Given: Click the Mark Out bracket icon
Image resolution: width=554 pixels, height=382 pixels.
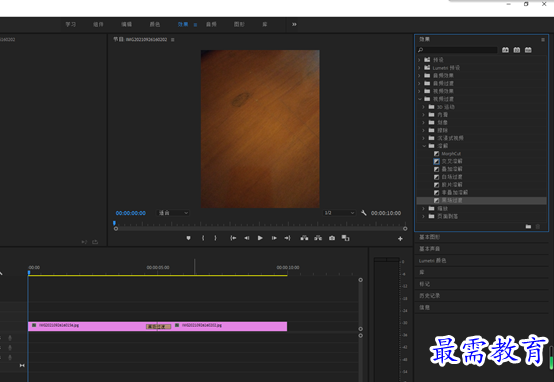Looking at the screenshot, I should [216, 238].
